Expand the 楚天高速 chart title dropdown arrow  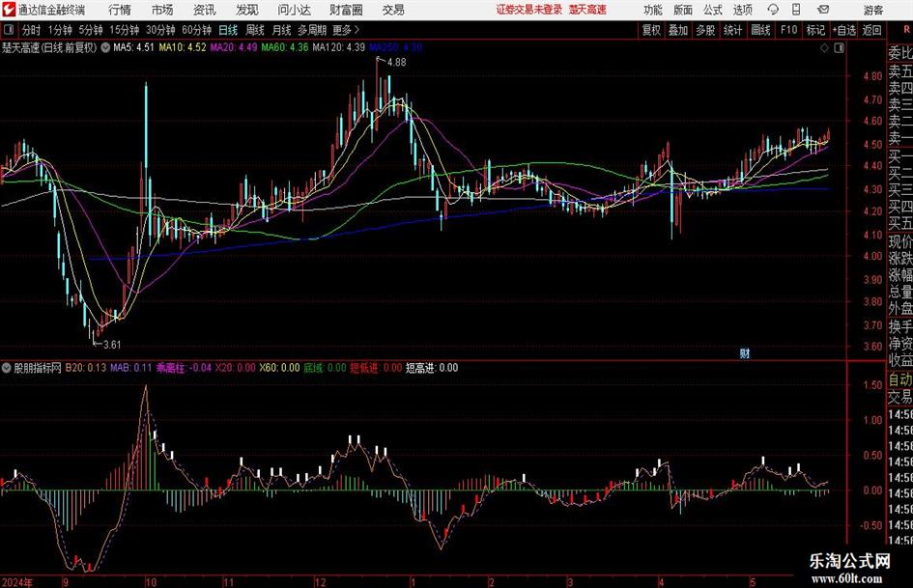(x=105, y=47)
